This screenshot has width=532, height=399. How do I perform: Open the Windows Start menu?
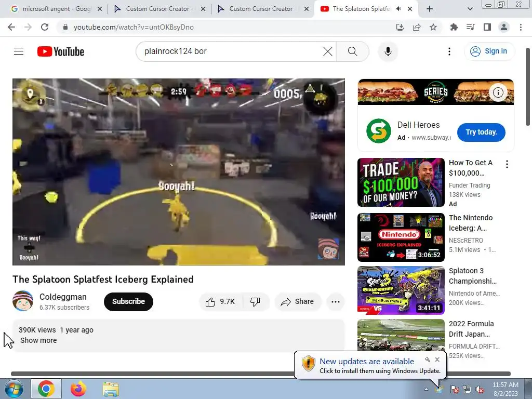tap(14, 389)
